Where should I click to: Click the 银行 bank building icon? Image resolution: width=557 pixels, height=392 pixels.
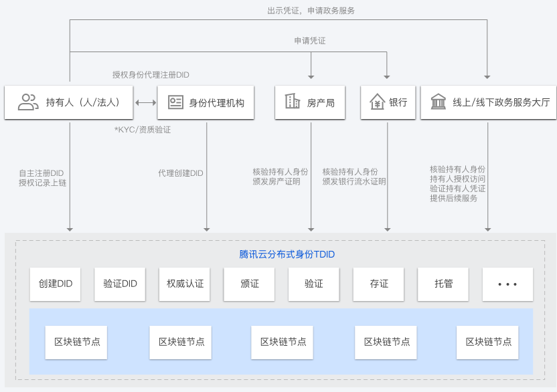[x=376, y=102]
